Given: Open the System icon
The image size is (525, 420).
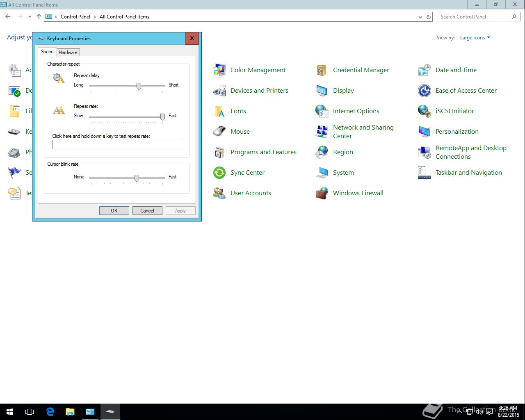Looking at the screenshot, I should click(x=322, y=173).
